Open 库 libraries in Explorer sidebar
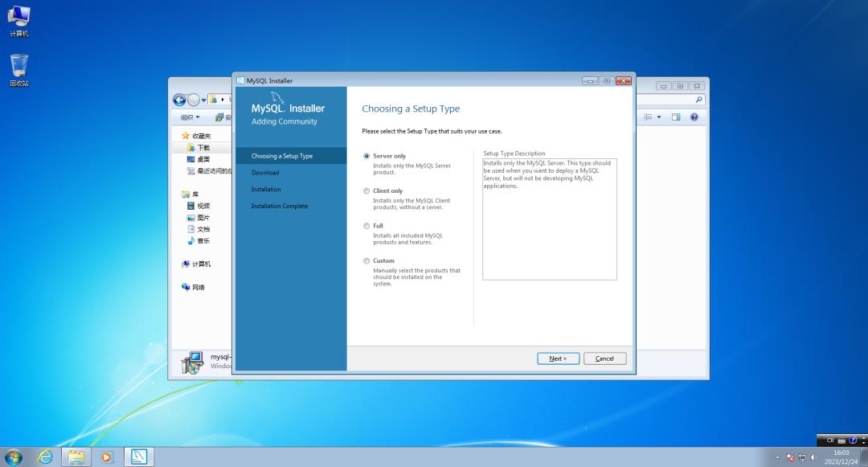The height and width of the screenshot is (467, 868). [190, 195]
